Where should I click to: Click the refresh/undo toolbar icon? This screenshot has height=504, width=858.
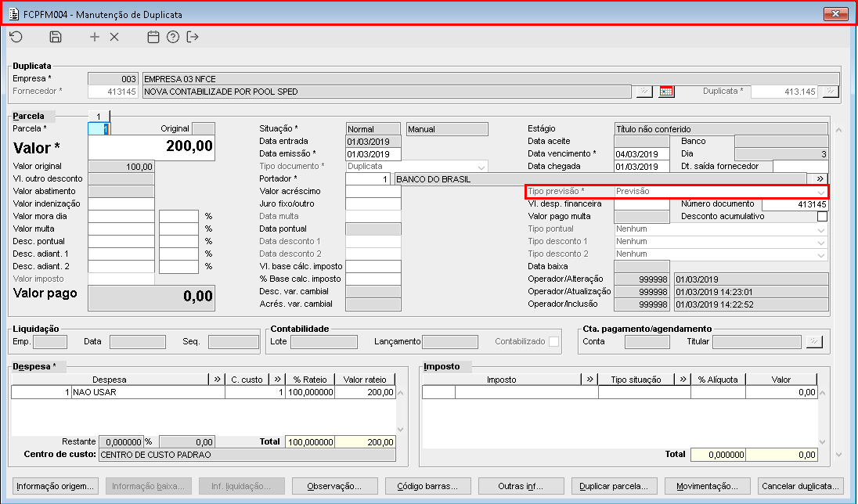[x=16, y=37]
